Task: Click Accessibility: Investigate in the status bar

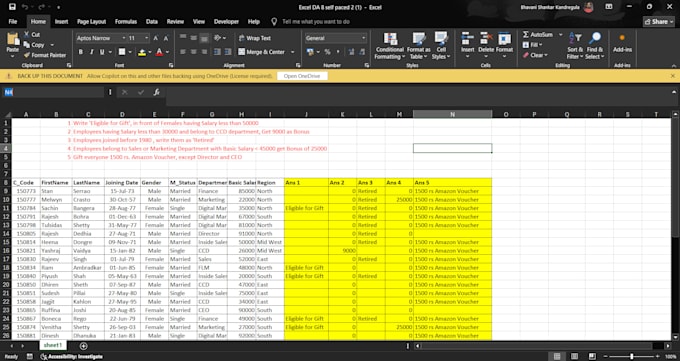Action: (x=72, y=357)
